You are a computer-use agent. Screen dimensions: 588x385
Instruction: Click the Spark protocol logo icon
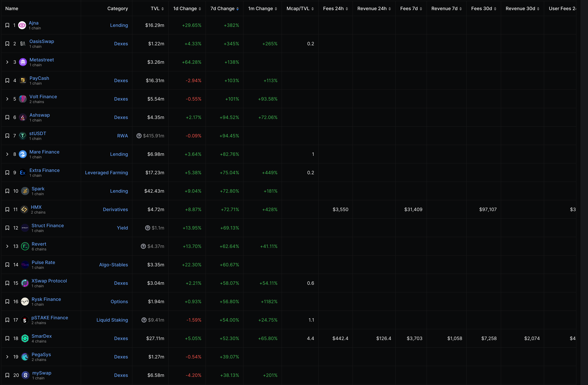pos(25,191)
